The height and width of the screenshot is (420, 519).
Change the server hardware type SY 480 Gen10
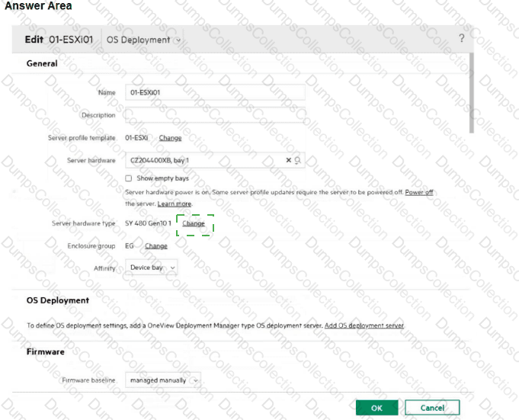pos(194,223)
